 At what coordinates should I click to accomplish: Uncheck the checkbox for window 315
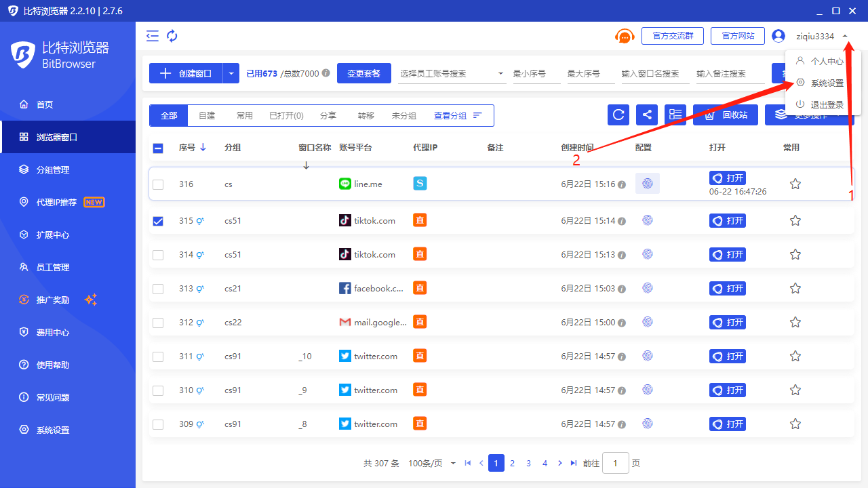158,221
